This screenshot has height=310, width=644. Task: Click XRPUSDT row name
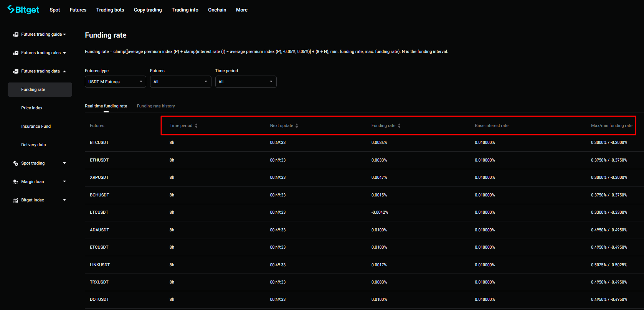[x=99, y=178]
